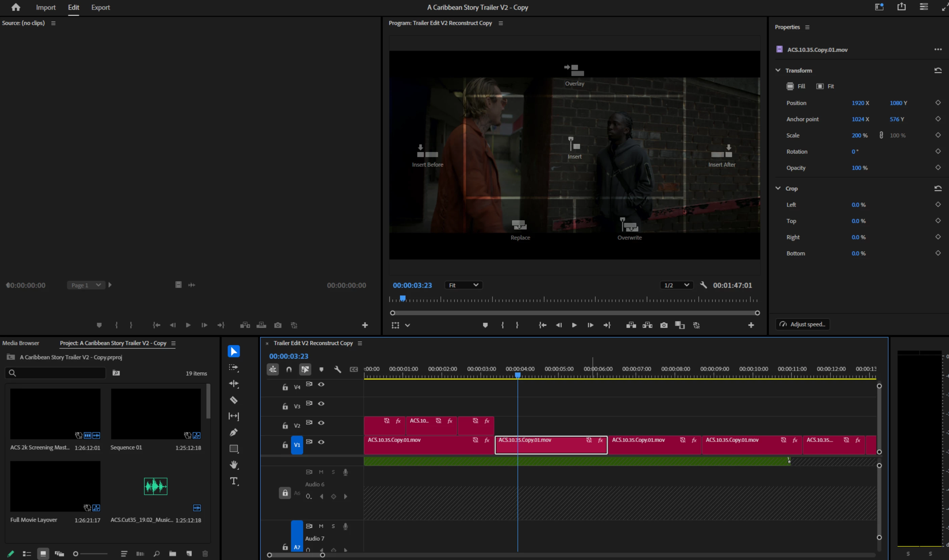Select the Razor tool

(234, 400)
